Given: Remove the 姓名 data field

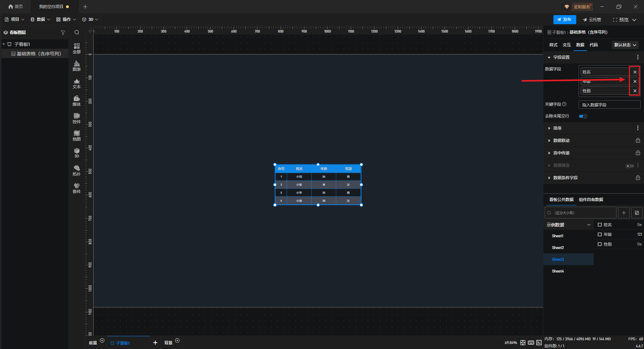Looking at the screenshot, I should [x=635, y=72].
